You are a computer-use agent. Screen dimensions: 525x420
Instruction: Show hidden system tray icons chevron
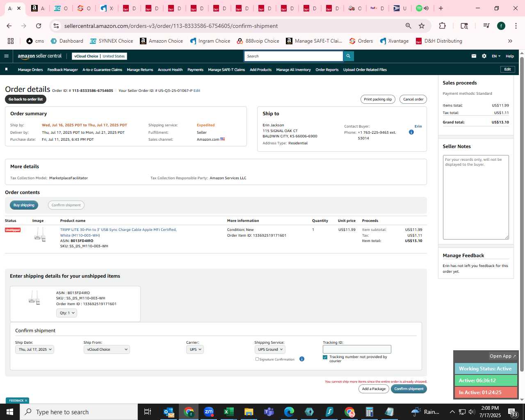point(452,412)
